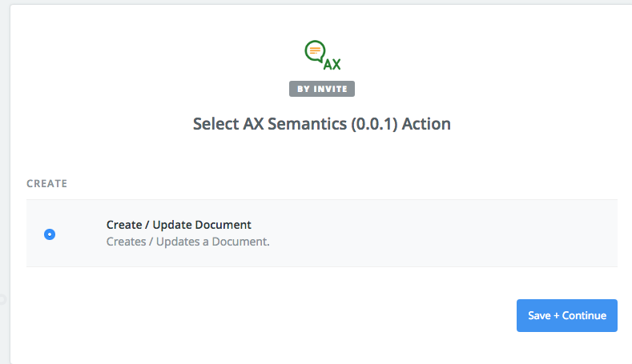The width and height of the screenshot is (632, 364).
Task: Click the word INVITE on the badge
Action: pos(330,89)
